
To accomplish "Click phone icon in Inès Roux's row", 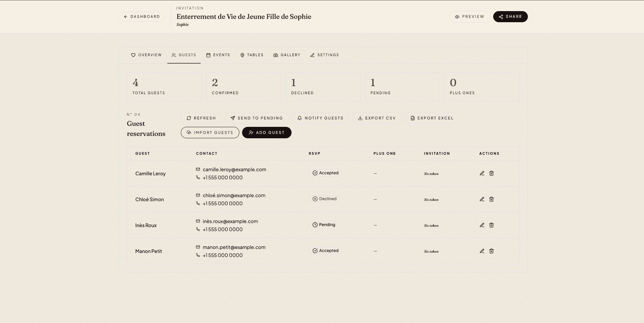I will pos(198,229).
